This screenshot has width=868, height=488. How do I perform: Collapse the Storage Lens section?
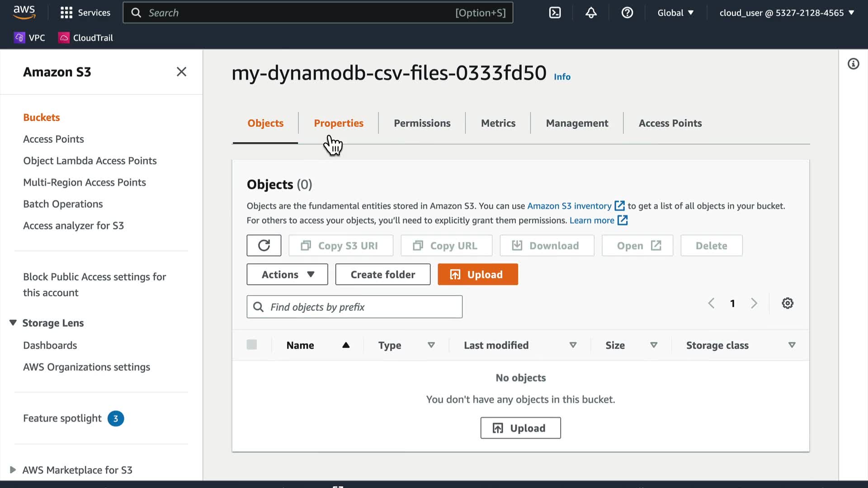(x=13, y=323)
